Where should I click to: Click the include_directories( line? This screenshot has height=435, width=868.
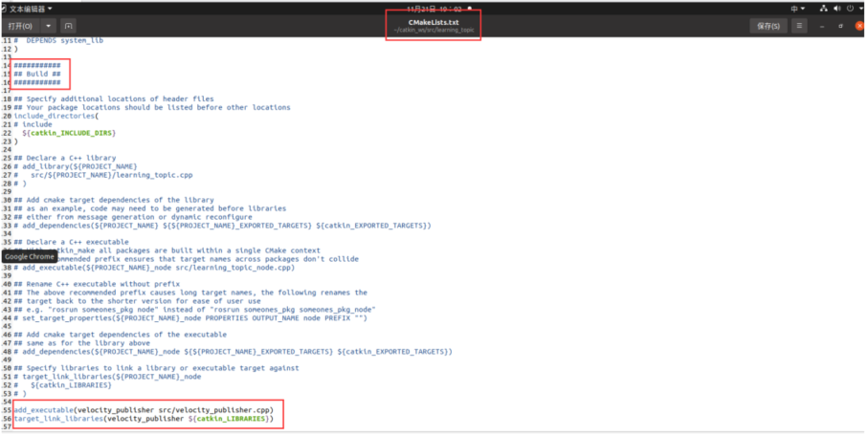tap(56, 116)
